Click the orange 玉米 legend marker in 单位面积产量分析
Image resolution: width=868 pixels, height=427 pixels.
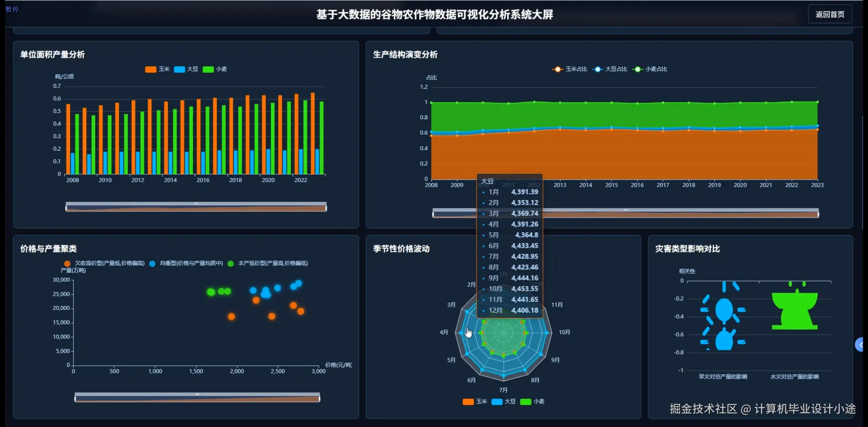[150, 69]
